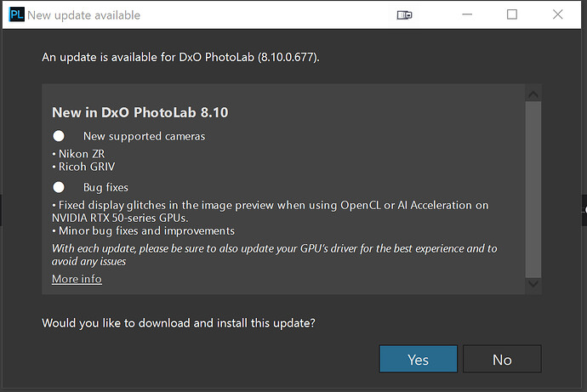The width and height of the screenshot is (587, 392).
Task: Click the PL app icon in title bar
Action: tap(14, 14)
